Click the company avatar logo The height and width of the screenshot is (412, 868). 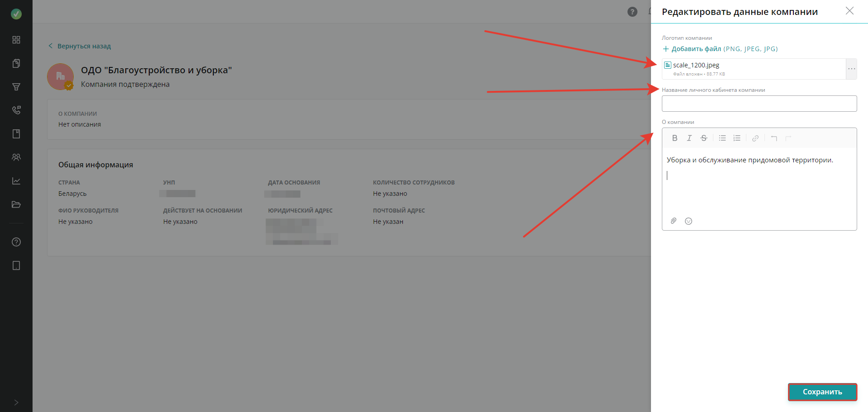coord(61,76)
